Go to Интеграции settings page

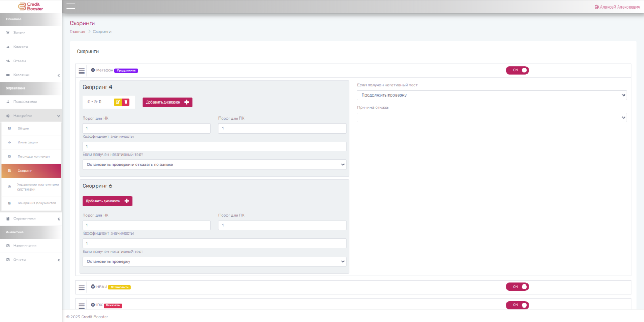click(x=27, y=142)
